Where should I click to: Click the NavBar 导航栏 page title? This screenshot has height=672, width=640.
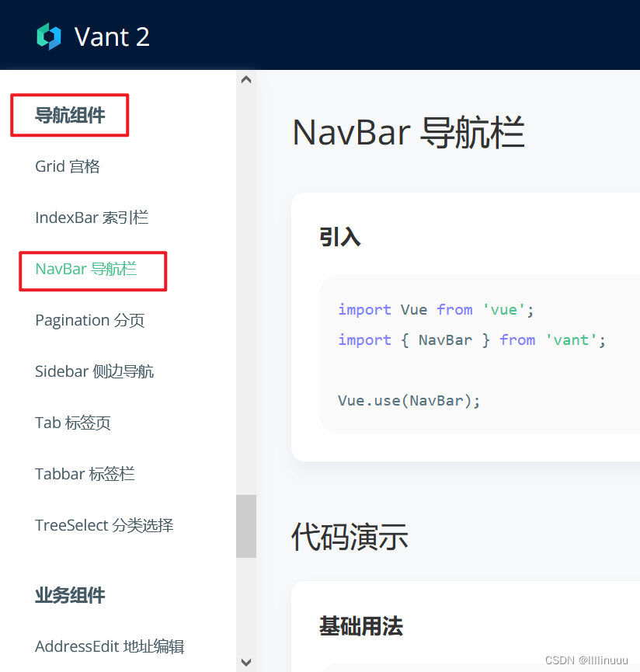409,132
